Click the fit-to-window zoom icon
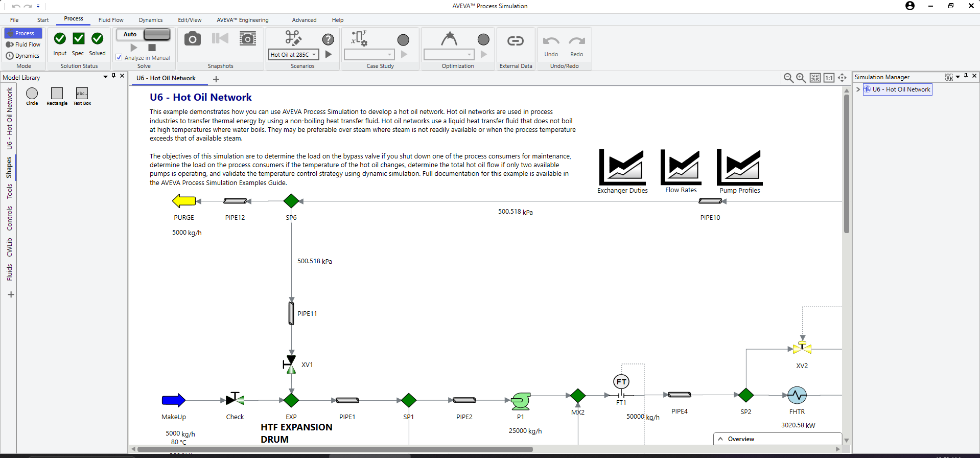Image resolution: width=980 pixels, height=458 pixels. point(815,78)
